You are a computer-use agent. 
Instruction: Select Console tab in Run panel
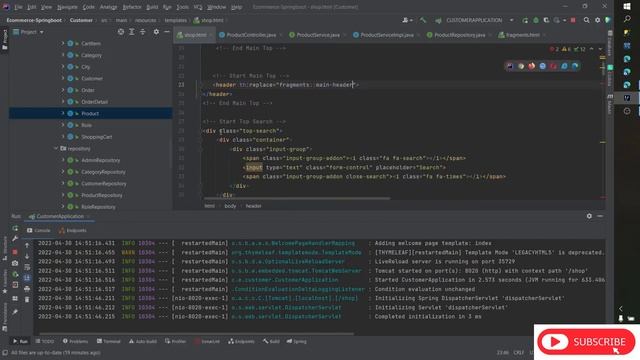coord(39,231)
